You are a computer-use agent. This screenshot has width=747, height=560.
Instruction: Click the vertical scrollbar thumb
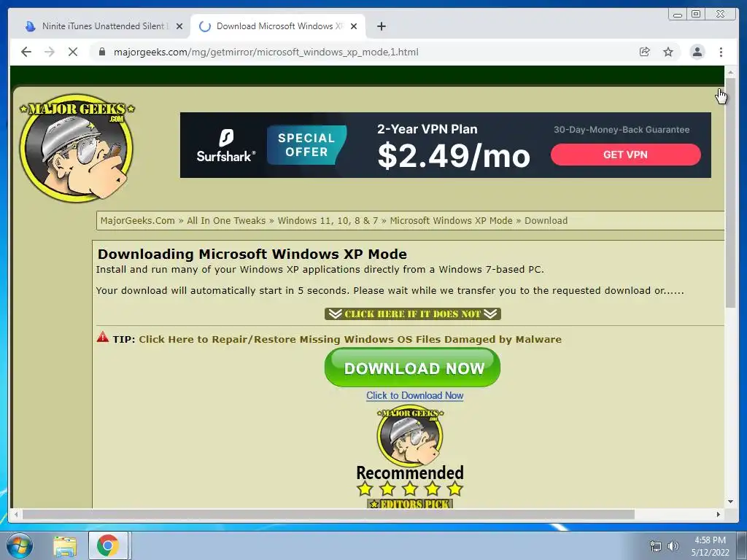click(730, 192)
